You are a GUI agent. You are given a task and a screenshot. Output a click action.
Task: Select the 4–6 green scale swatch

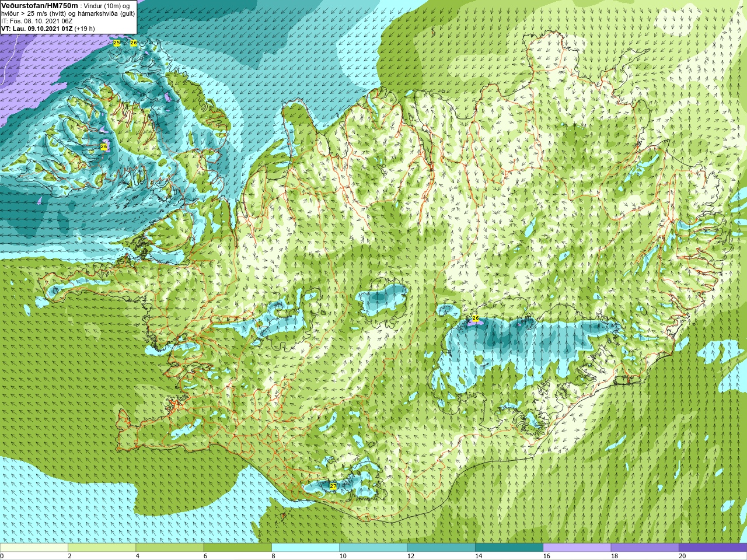coord(170,548)
